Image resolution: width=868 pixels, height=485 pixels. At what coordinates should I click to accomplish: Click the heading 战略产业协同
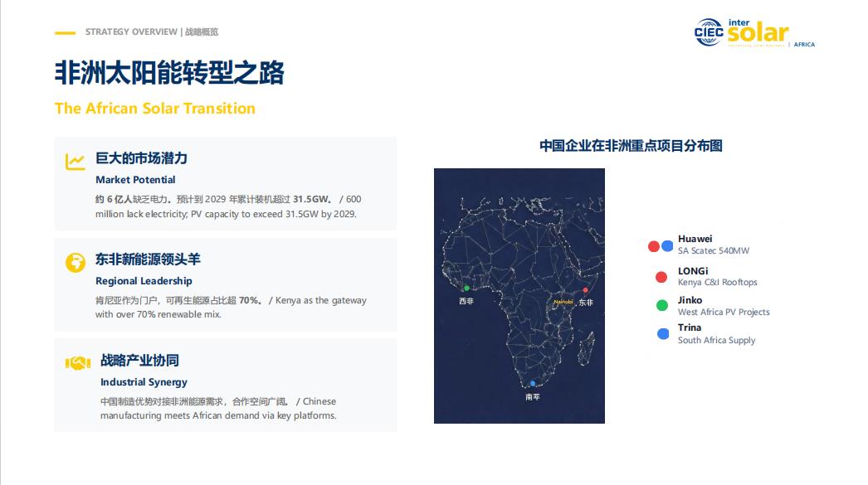click(x=139, y=361)
